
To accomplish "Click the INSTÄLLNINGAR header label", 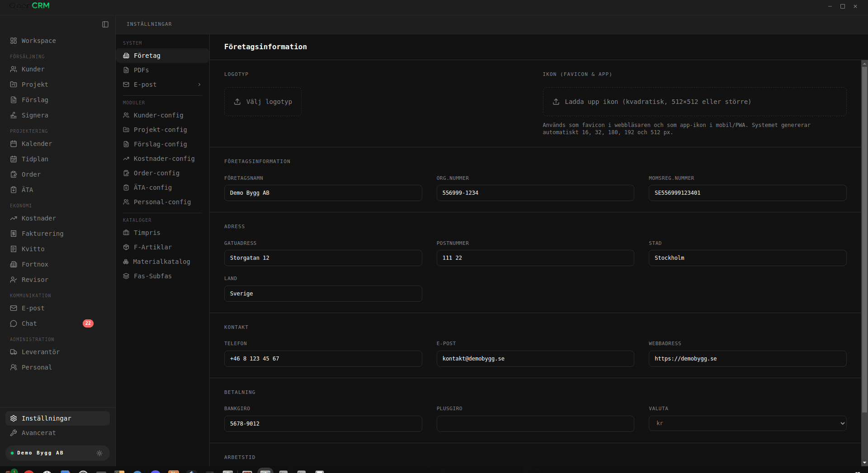I will 149,24.
